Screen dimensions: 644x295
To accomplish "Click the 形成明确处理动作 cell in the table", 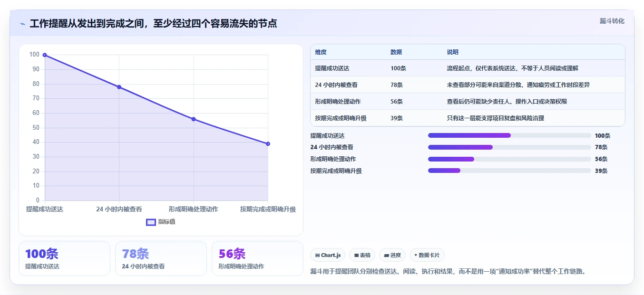I will pos(338,102).
